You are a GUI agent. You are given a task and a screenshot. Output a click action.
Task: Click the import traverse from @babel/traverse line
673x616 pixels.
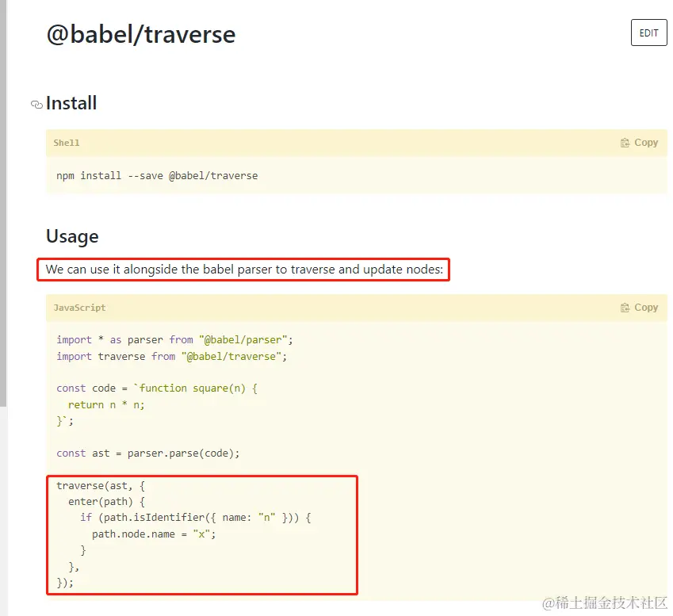[172, 356]
